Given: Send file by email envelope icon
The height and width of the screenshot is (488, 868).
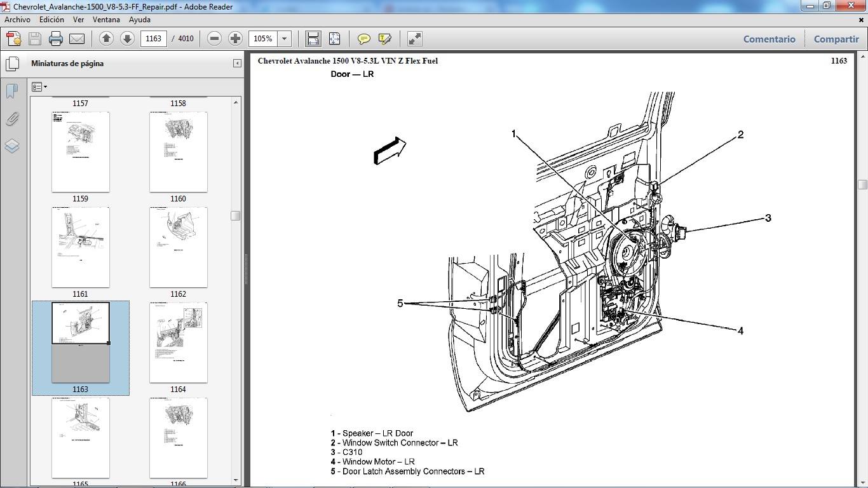Looking at the screenshot, I should click(77, 39).
